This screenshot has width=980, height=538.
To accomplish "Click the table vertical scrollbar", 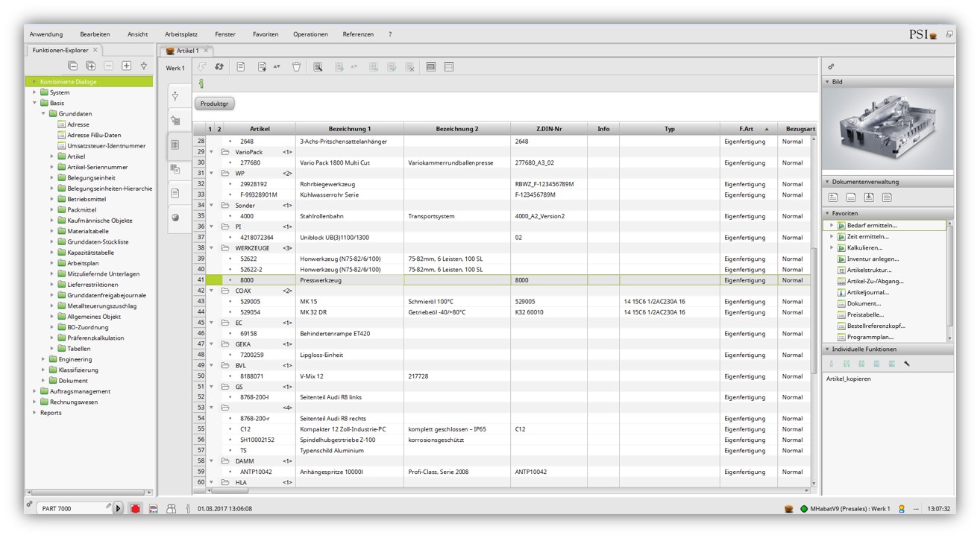I will (812, 311).
